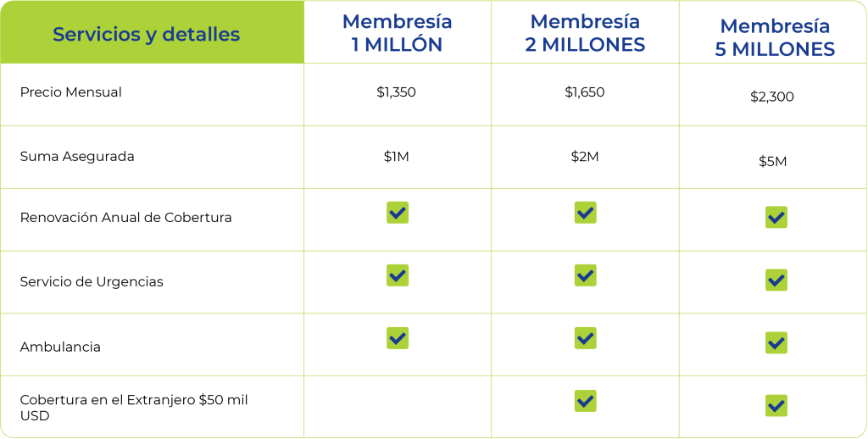Select Servicio de Urgencias check for 1 MILLÓN
This screenshot has height=439, width=868.
pyautogui.click(x=398, y=275)
